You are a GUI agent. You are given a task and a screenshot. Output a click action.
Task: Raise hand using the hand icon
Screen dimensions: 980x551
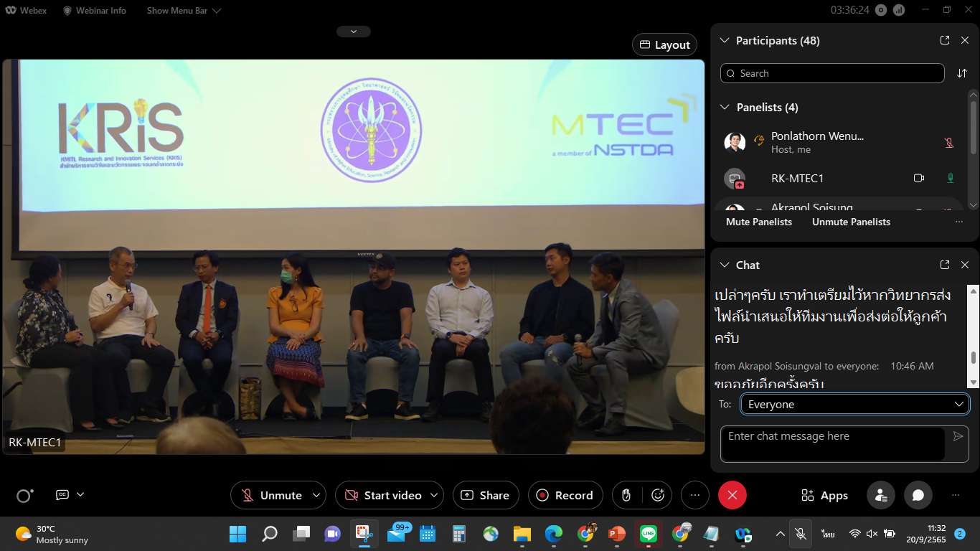pyautogui.click(x=626, y=495)
